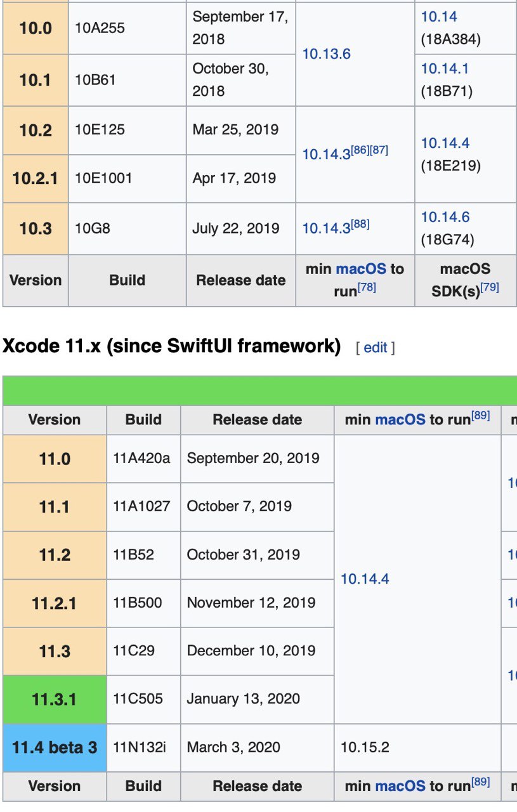Viewport: 517px width, 812px height.
Task: Open the 10.14 SDK link
Action: pos(439,17)
